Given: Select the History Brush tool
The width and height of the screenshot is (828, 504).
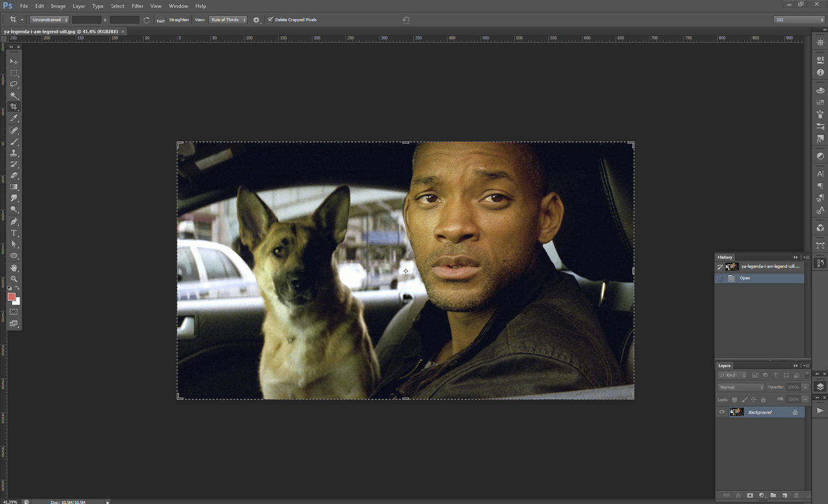Looking at the screenshot, I should 14,164.
